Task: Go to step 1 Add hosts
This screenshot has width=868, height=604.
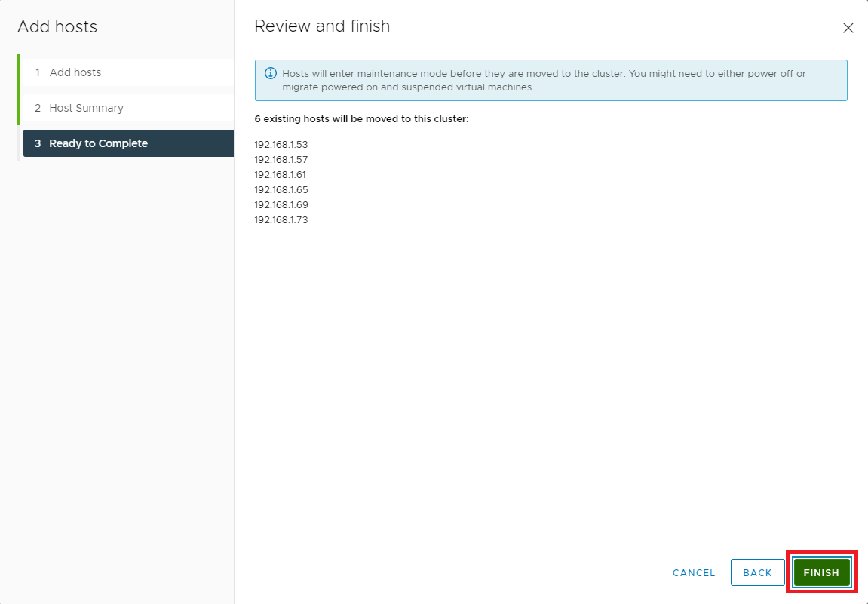Action: pos(75,72)
